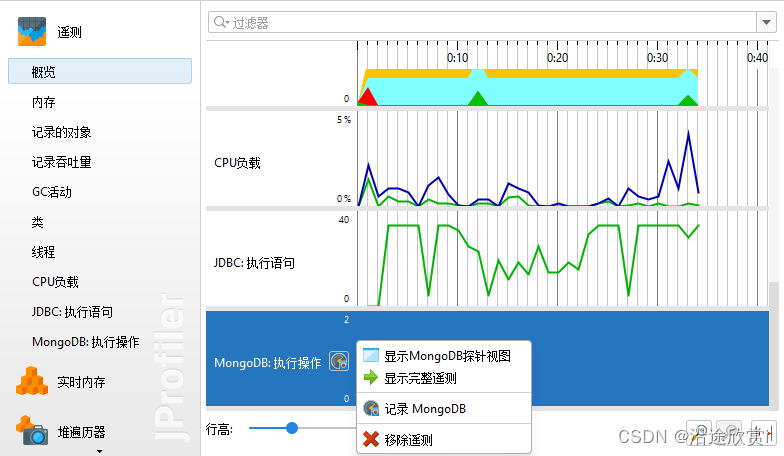This screenshot has width=784, height=456.
Task: Click the 0:30 timeline marker
Action: tap(658, 58)
